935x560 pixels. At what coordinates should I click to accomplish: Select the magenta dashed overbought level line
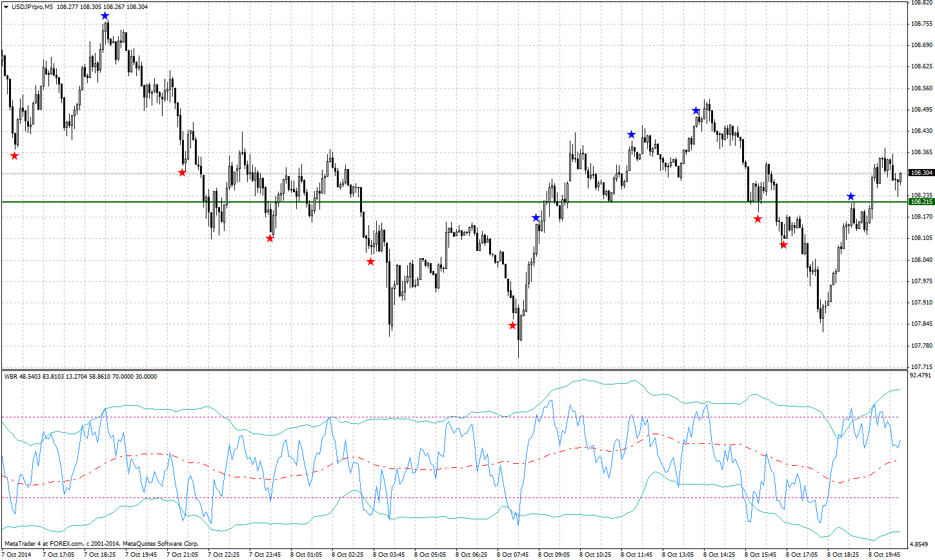(x=452, y=416)
